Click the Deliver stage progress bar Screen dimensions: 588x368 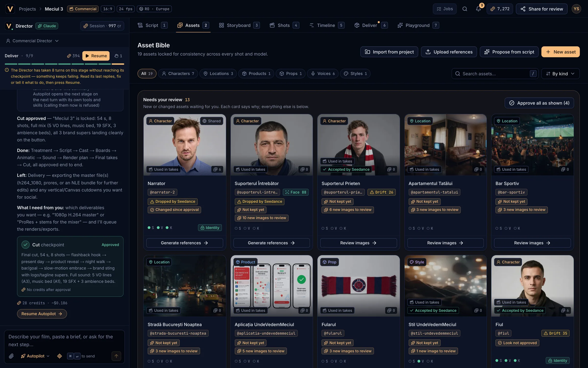(x=64, y=64)
